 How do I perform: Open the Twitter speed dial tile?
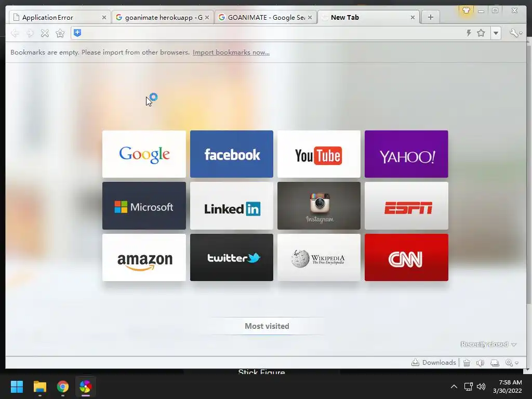232,258
